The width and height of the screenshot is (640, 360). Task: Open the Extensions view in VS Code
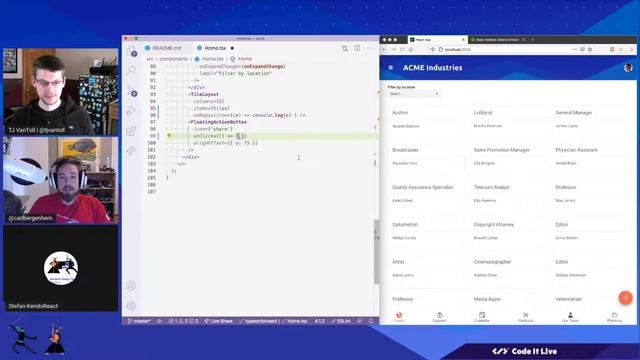131,131
